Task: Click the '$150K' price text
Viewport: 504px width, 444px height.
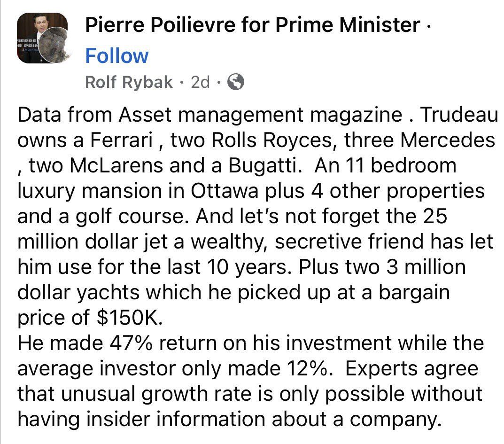Action: (x=129, y=318)
